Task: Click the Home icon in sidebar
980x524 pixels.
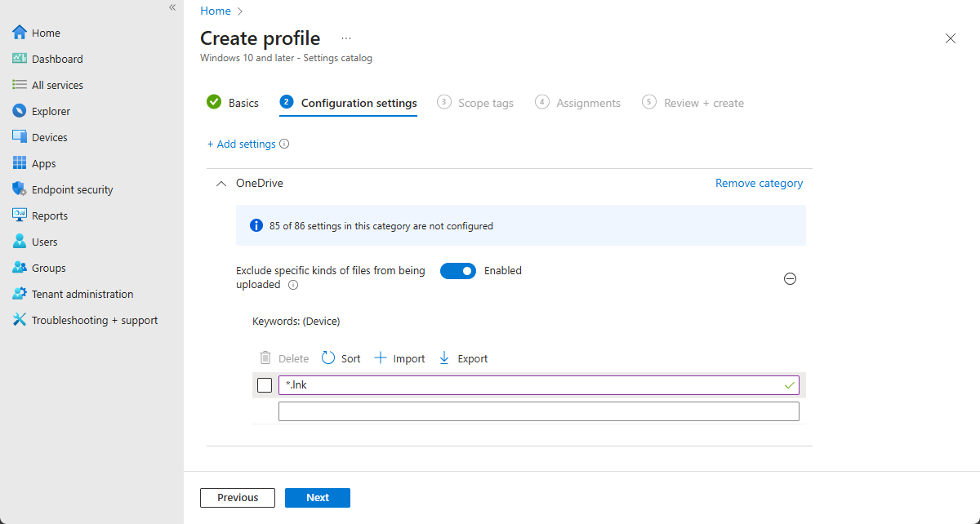Action: [x=20, y=33]
